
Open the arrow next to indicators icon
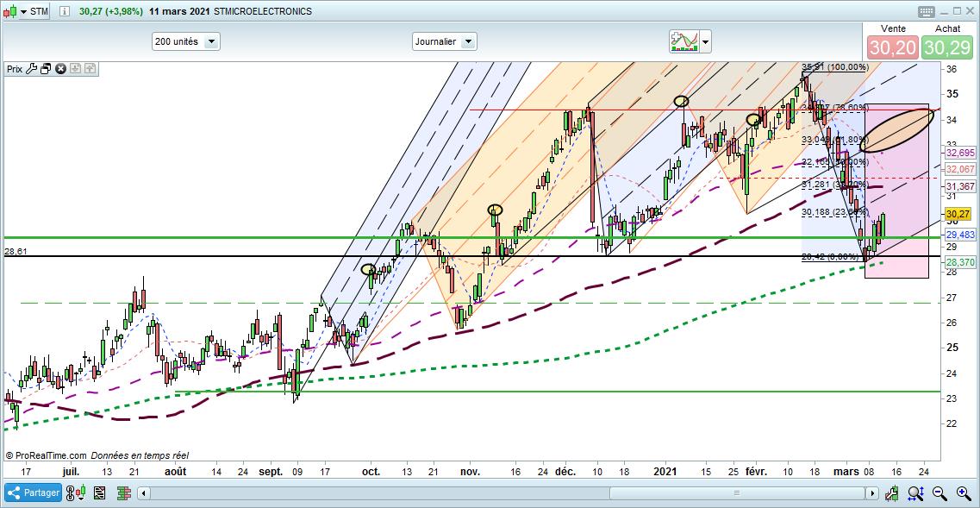tap(706, 42)
